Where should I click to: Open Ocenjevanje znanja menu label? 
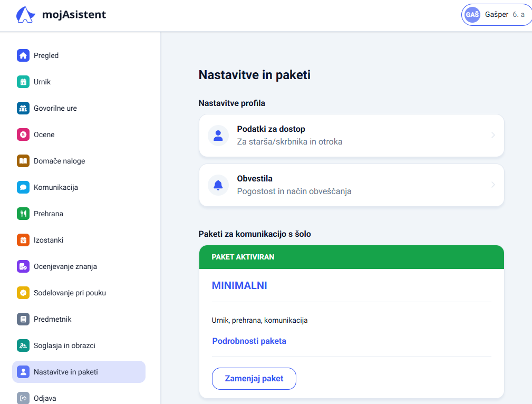click(65, 266)
